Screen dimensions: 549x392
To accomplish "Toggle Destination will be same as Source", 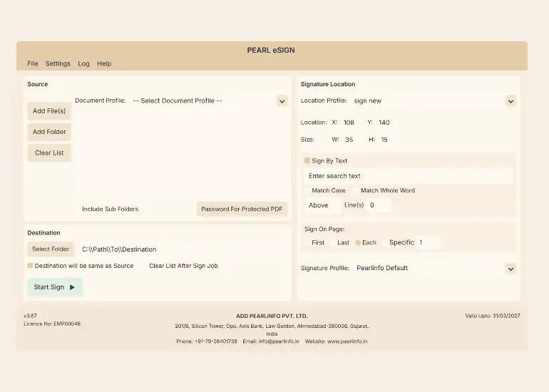I will click(30, 266).
